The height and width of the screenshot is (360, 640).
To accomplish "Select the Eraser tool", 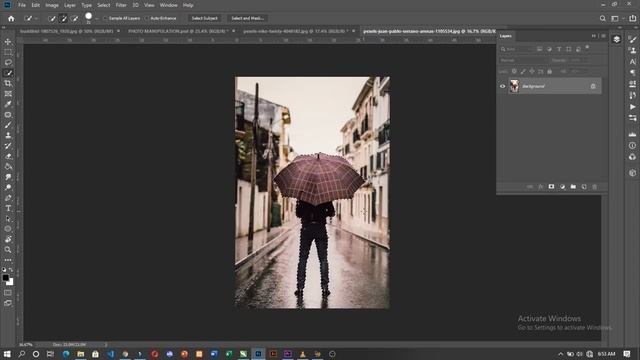I will pos(8,156).
